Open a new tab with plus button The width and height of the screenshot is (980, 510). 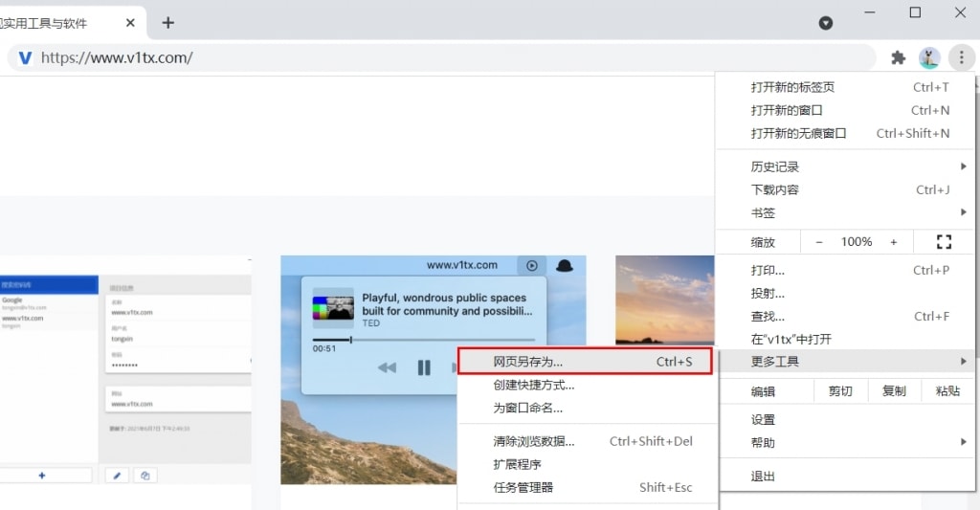167,23
